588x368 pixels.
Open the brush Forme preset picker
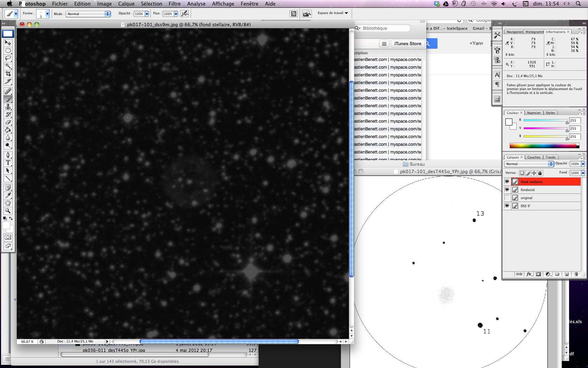[47, 14]
